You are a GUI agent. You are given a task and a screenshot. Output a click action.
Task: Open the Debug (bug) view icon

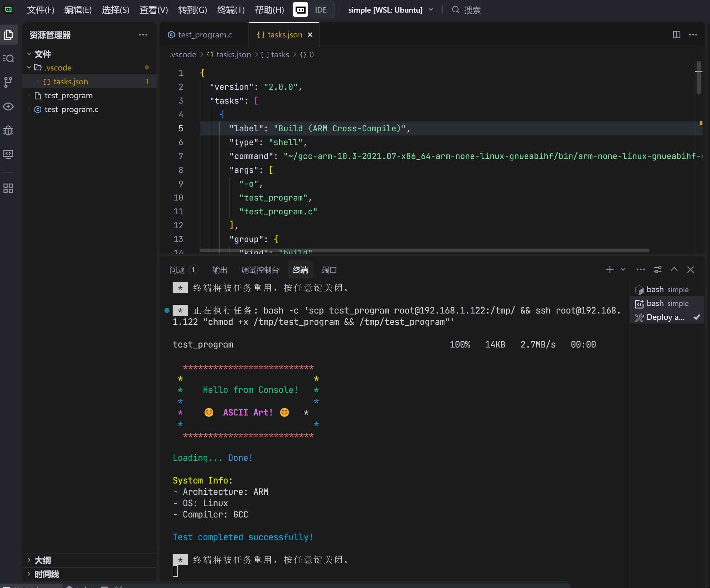[x=9, y=130]
